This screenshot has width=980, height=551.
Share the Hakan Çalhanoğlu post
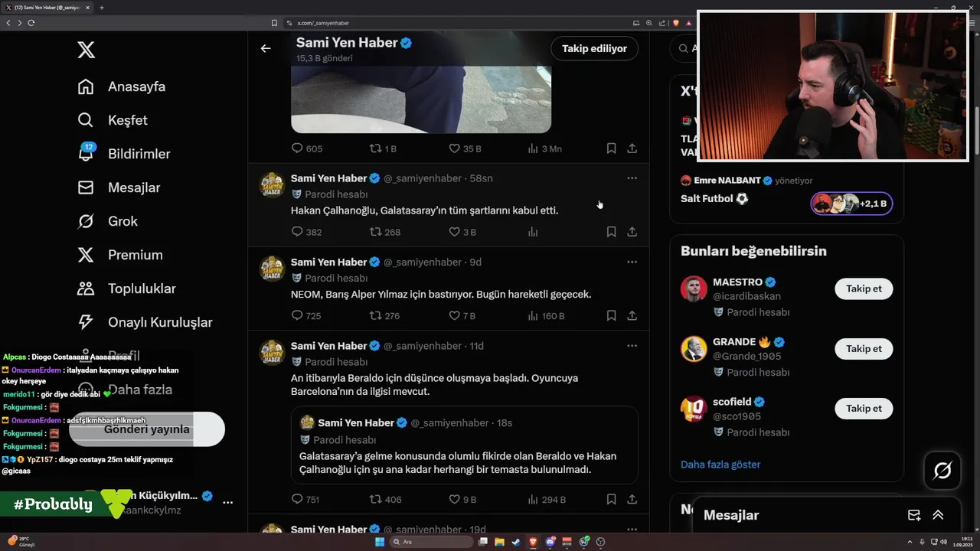[x=632, y=231]
